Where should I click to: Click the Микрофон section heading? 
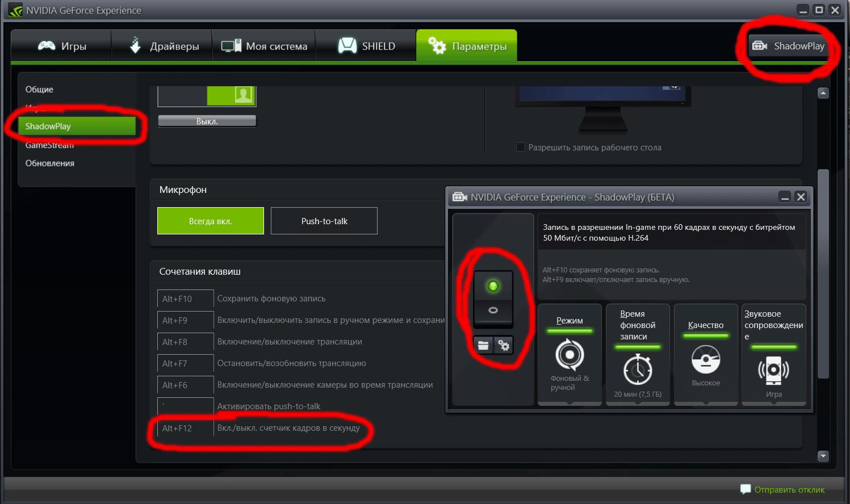(x=183, y=190)
